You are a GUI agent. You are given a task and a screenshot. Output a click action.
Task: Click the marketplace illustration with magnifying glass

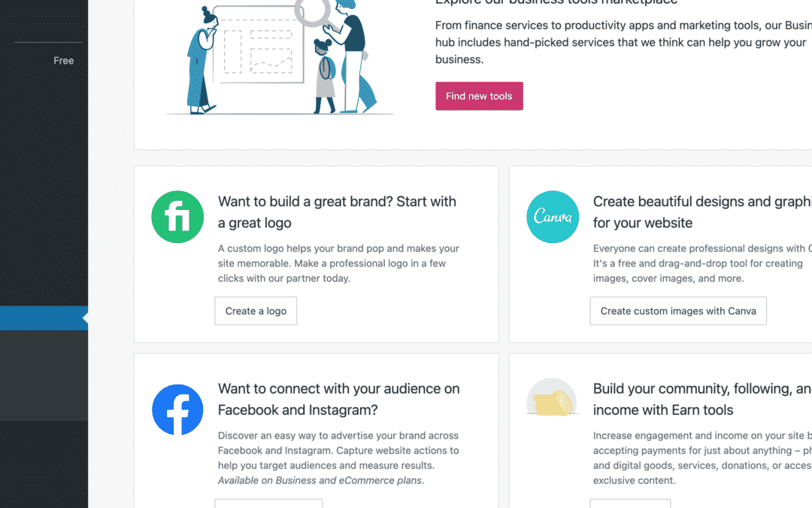click(x=280, y=57)
